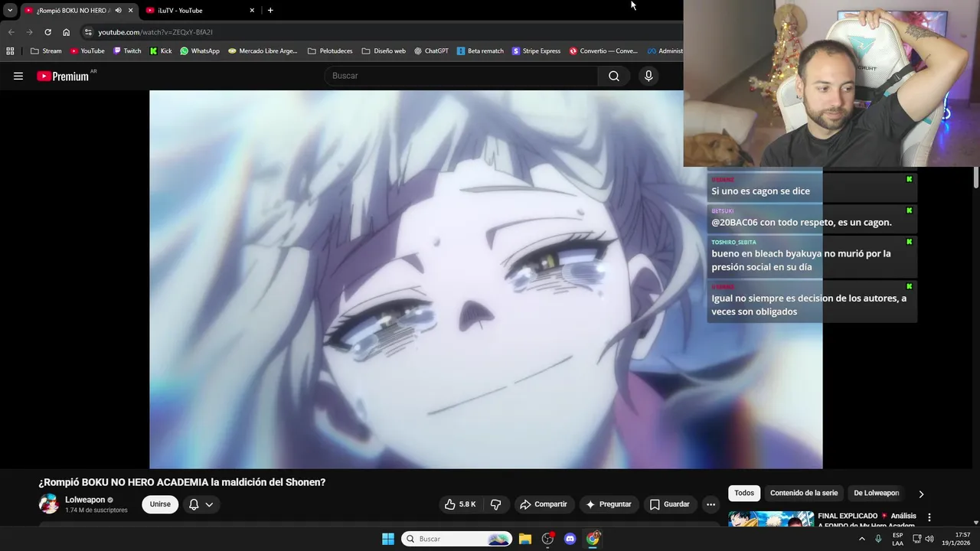Click the address bar URL
This screenshot has width=980, height=551.
point(155,32)
